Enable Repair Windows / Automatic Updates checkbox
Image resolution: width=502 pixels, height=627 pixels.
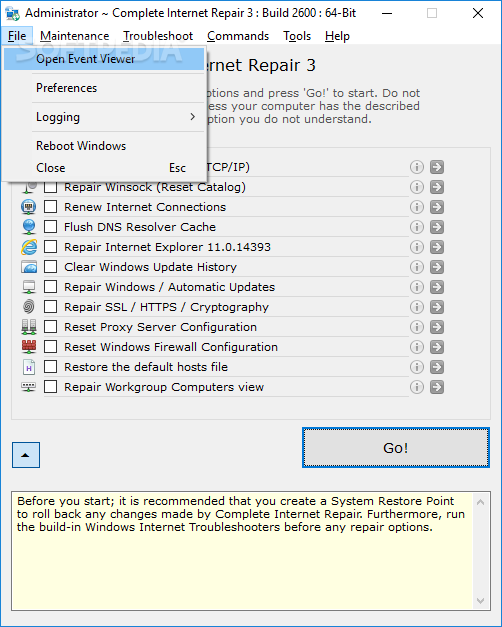(x=50, y=287)
